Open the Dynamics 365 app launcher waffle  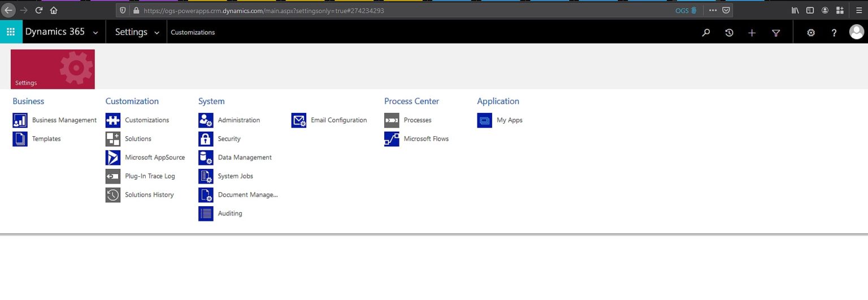[x=11, y=32]
